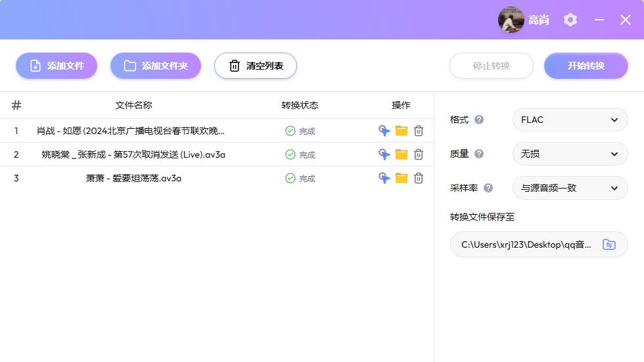Screen dimensions: 644x362
Task: Click the help icon next to 格式
Action: coord(479,120)
